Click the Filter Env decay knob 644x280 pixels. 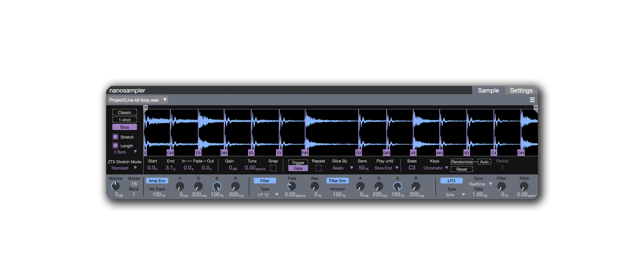379,186
